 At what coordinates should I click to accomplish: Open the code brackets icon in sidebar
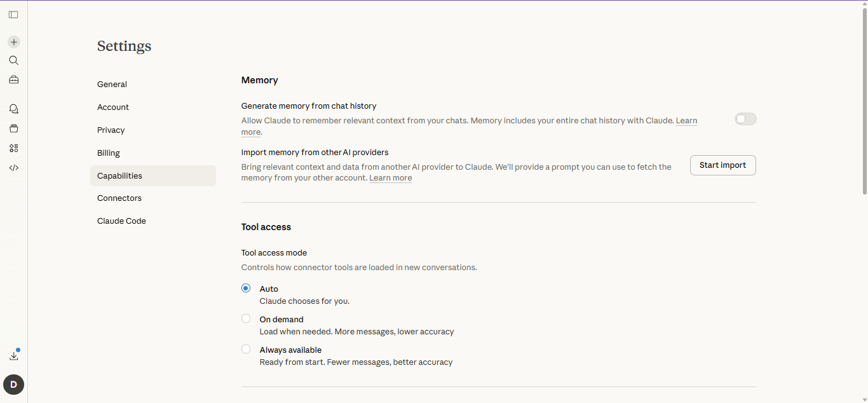(14, 168)
